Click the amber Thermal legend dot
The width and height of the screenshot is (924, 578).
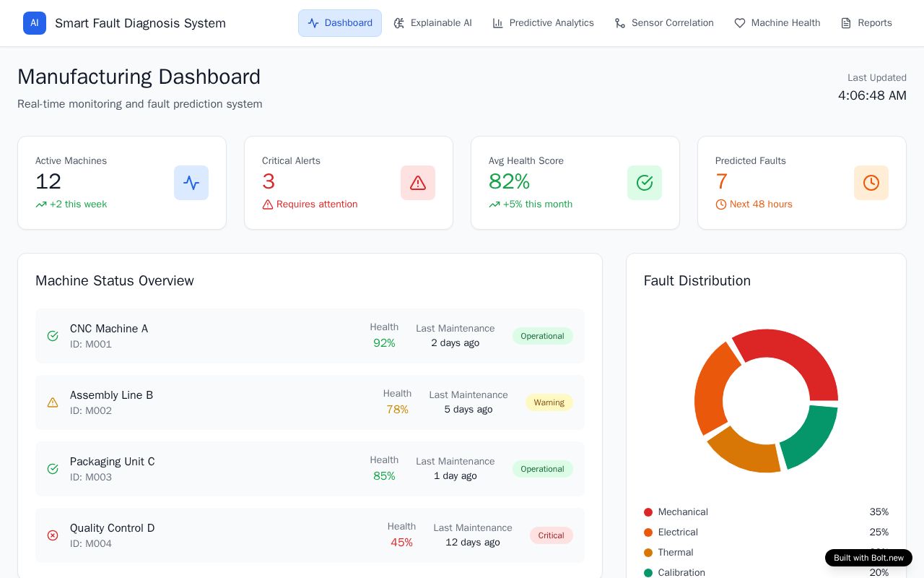[648, 553]
